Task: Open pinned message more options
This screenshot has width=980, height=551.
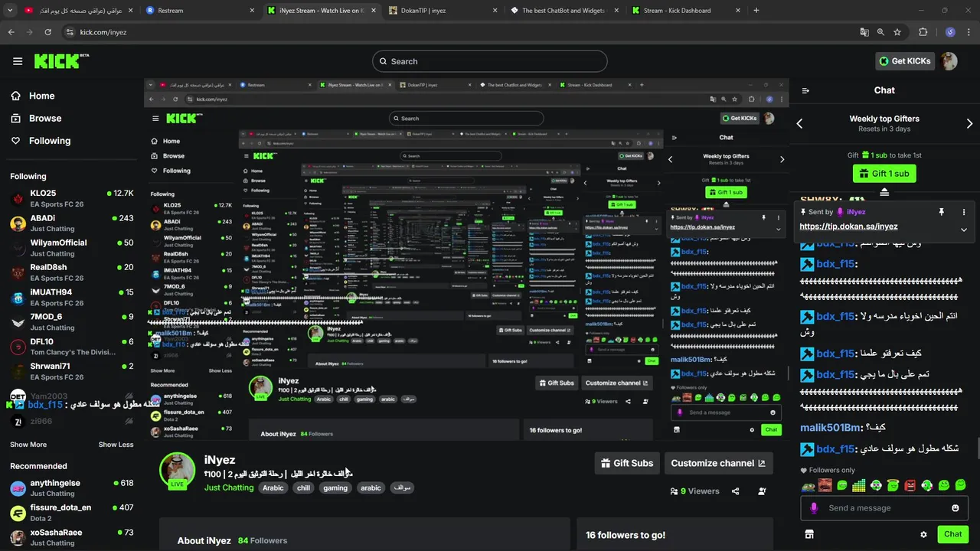Action: [964, 212]
